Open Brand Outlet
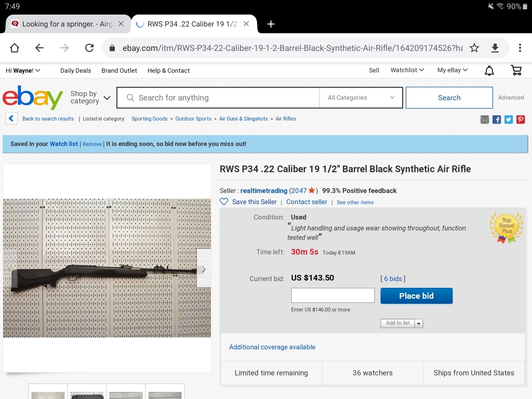The image size is (532, 399). [x=119, y=71]
